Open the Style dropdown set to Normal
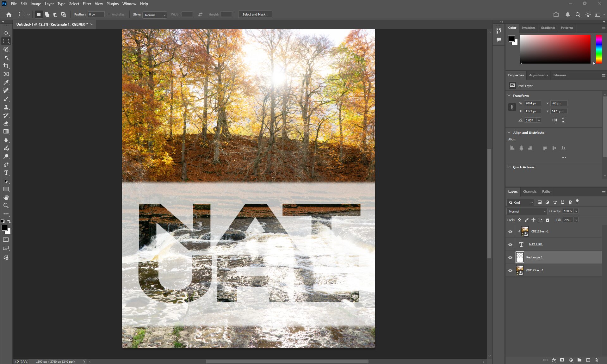The image size is (607, 364). (x=155, y=15)
